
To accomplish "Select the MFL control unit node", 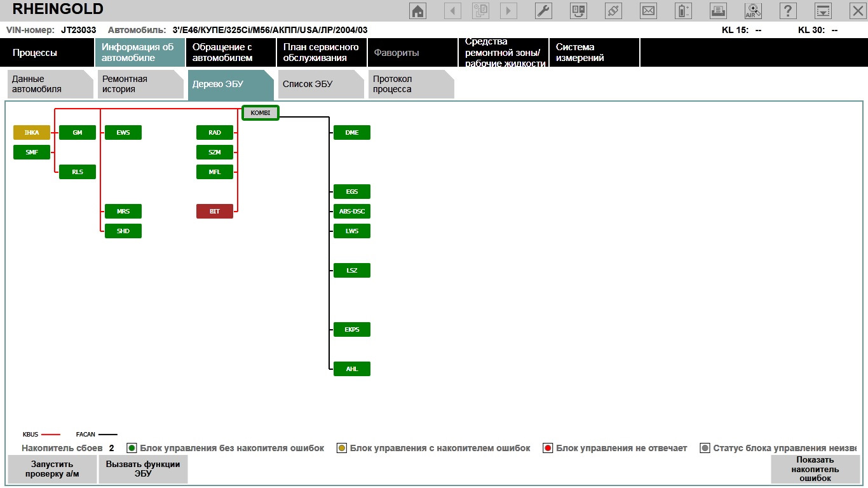I will tap(215, 172).
